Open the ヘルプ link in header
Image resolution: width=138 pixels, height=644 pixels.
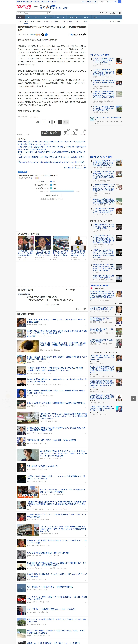pyautogui.click(x=94, y=2)
